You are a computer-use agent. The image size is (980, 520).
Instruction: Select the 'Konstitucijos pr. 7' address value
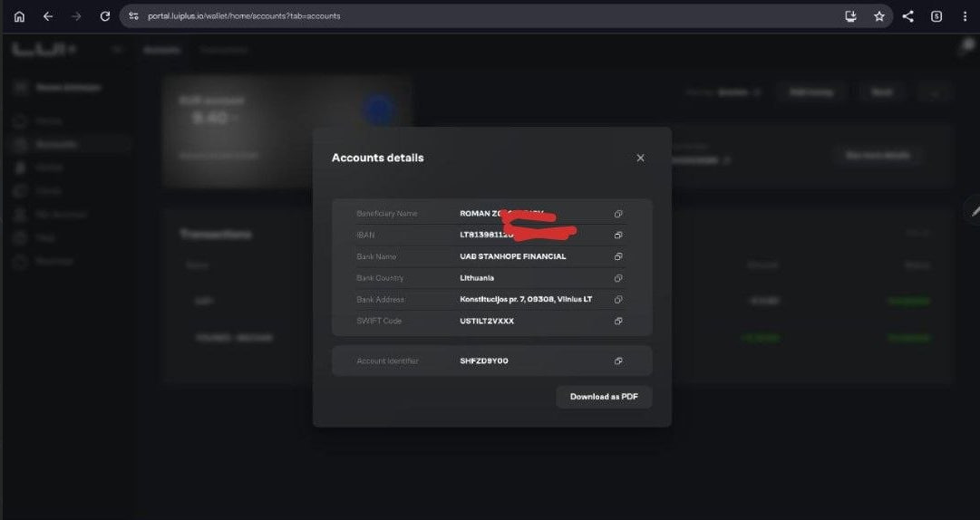coord(526,300)
